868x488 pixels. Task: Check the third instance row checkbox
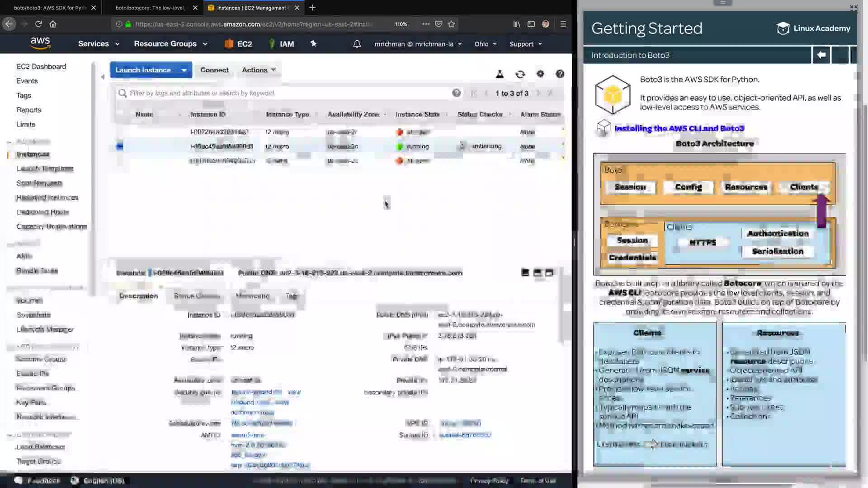[120, 160]
